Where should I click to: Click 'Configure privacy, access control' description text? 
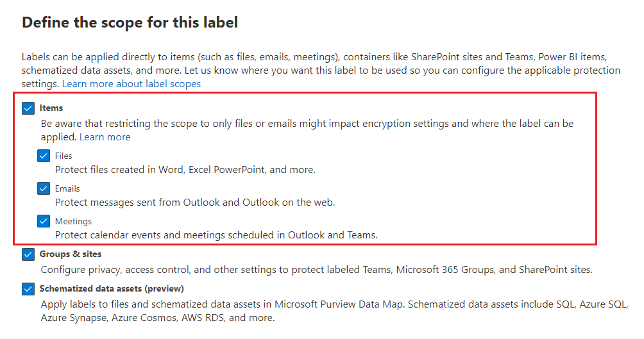tap(316, 270)
